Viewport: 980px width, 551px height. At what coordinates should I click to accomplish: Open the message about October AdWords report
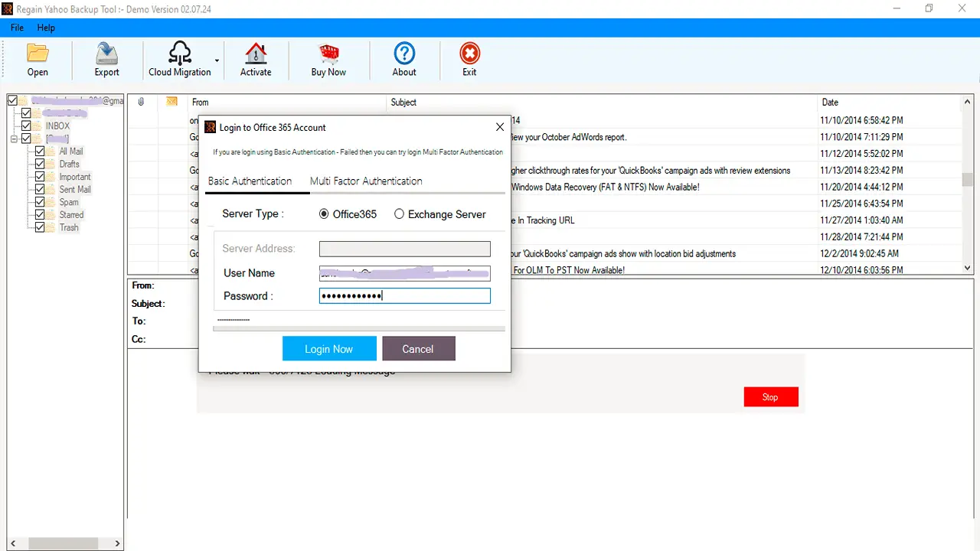[568, 137]
